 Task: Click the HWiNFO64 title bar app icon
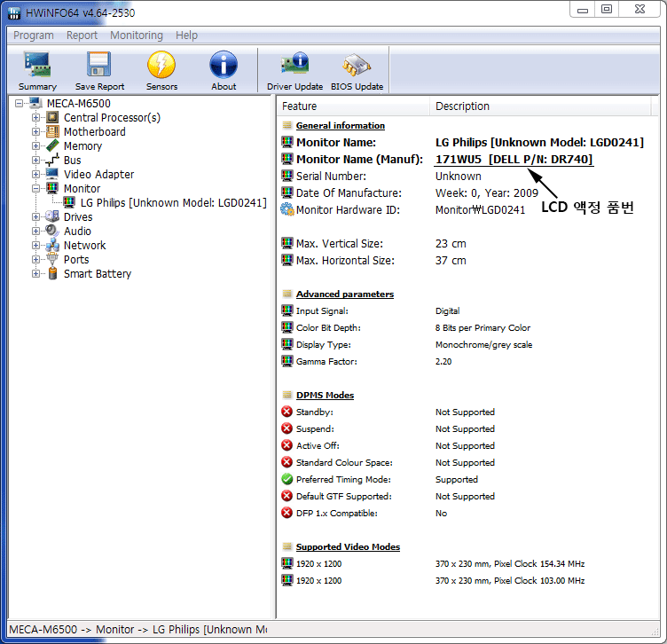(14, 12)
